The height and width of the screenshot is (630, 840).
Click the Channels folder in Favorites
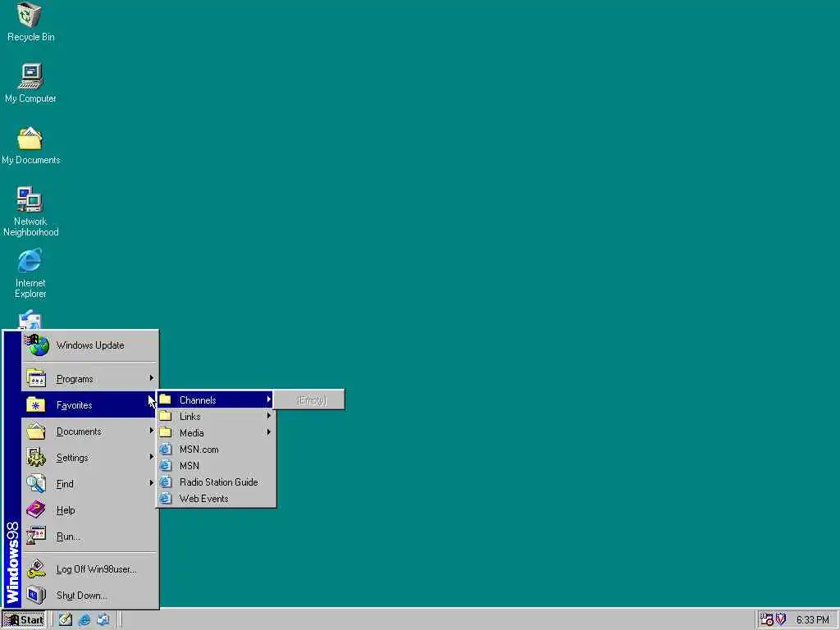pyautogui.click(x=216, y=400)
